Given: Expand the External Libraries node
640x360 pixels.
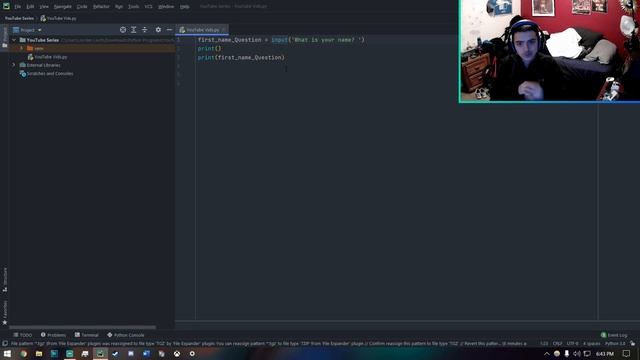Looking at the screenshot, I should point(14,65).
